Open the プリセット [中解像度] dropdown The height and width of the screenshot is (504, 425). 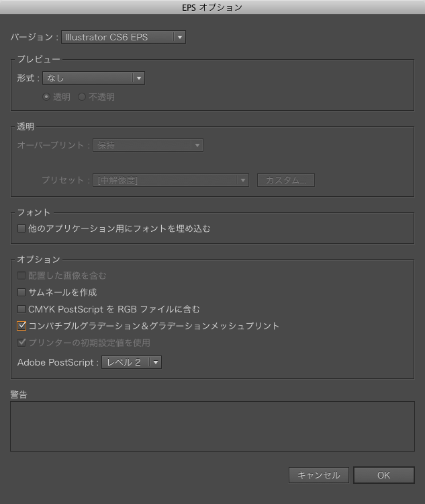coord(171,180)
